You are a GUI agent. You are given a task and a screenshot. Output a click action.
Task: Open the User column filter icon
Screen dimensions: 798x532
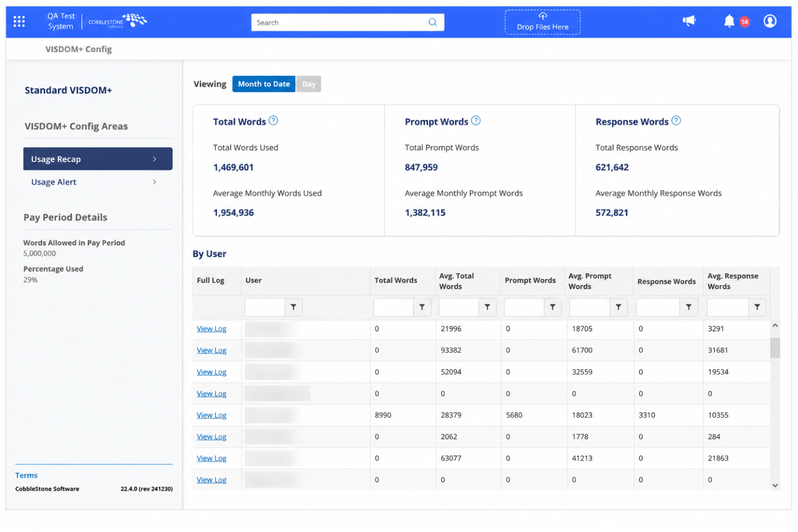tap(293, 307)
